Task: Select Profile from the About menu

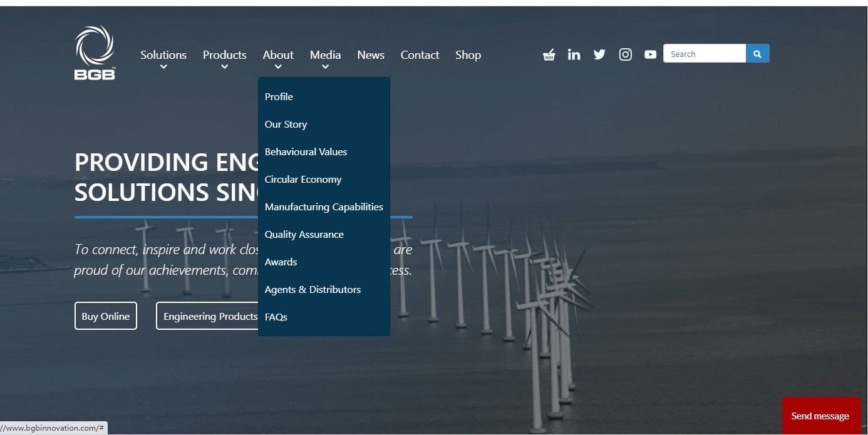Action: (279, 97)
